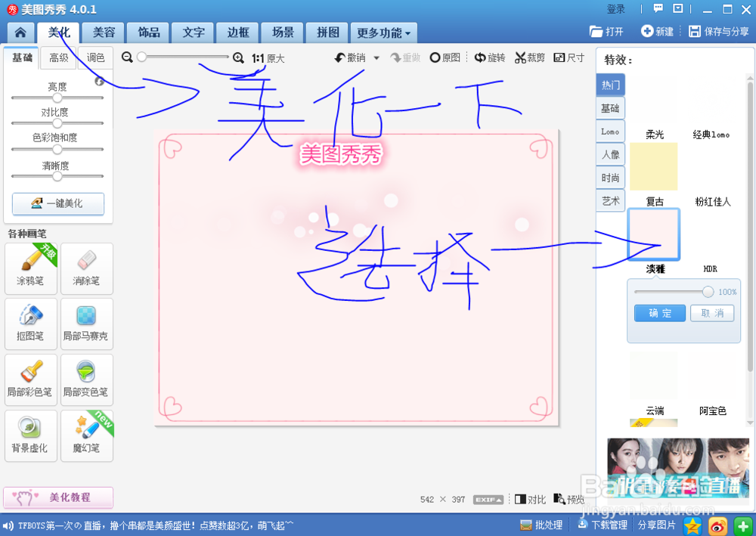
Task: Click the 登录 login link
Action: click(x=615, y=8)
